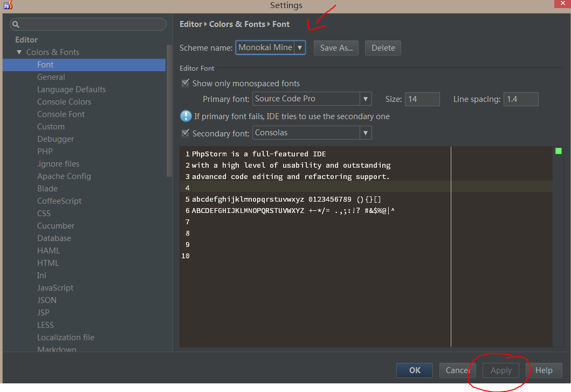
Task: Click the Apply button
Action: tap(501, 370)
